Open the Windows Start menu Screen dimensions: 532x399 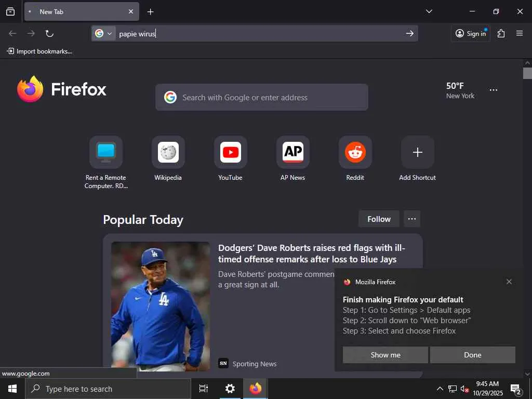(12, 389)
